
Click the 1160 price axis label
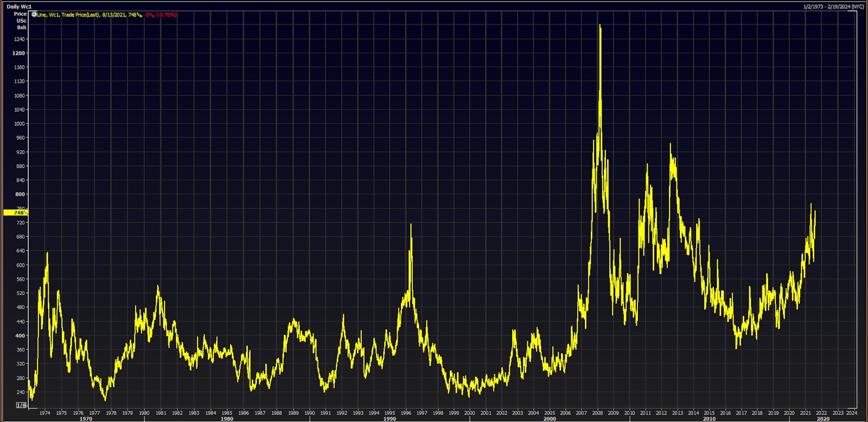19,67
